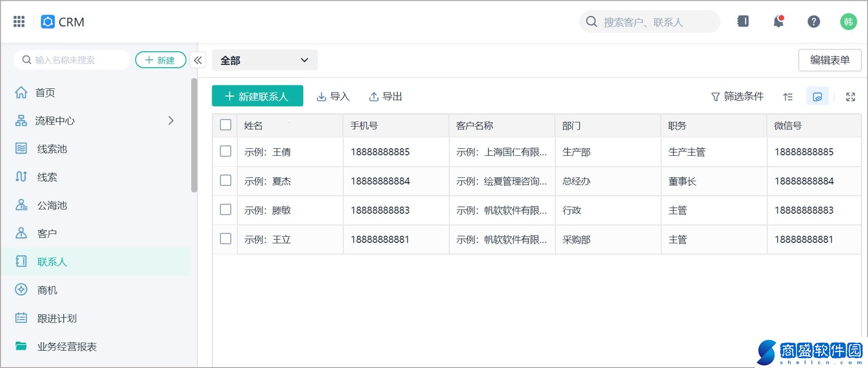
Task: Click the 新建联系人 button
Action: point(257,96)
